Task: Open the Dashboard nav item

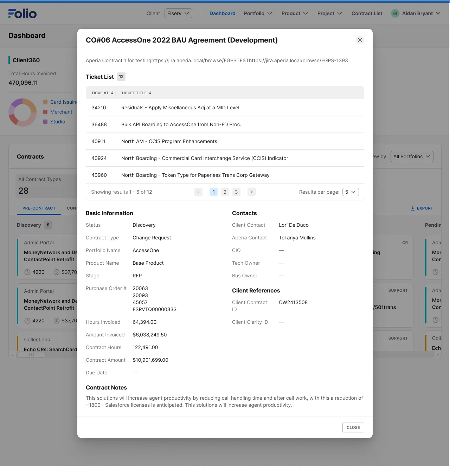Action: pyautogui.click(x=223, y=13)
